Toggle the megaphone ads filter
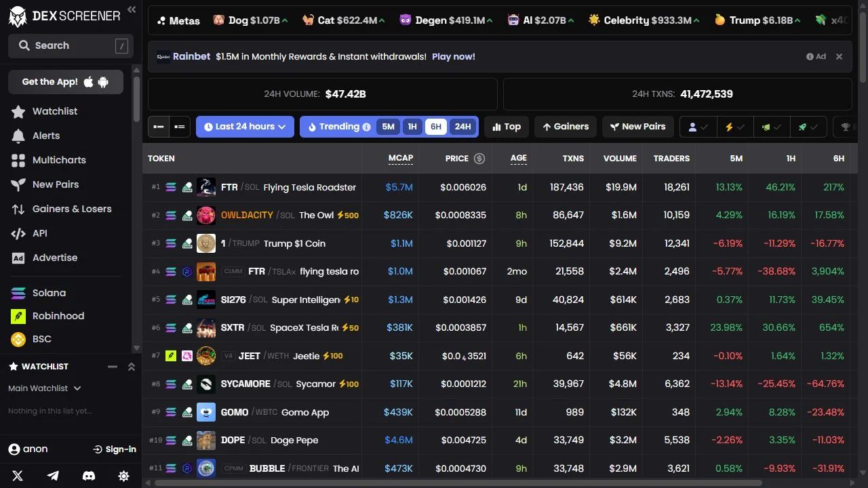 [772, 127]
